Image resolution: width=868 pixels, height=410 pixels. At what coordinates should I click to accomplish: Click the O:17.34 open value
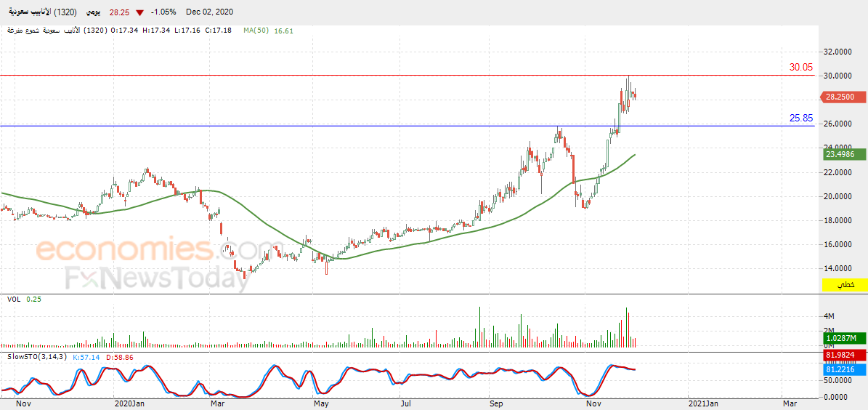click(125, 31)
